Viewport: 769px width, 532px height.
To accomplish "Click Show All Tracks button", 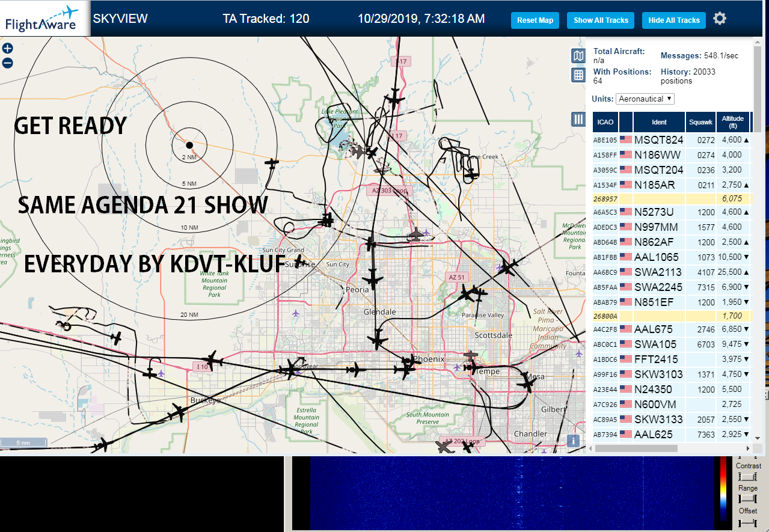I will tap(601, 20).
